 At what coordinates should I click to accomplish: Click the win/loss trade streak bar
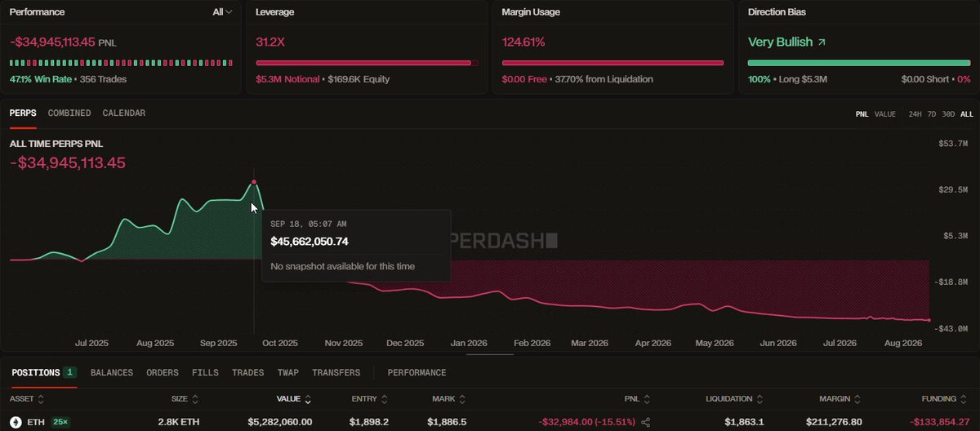[x=121, y=63]
